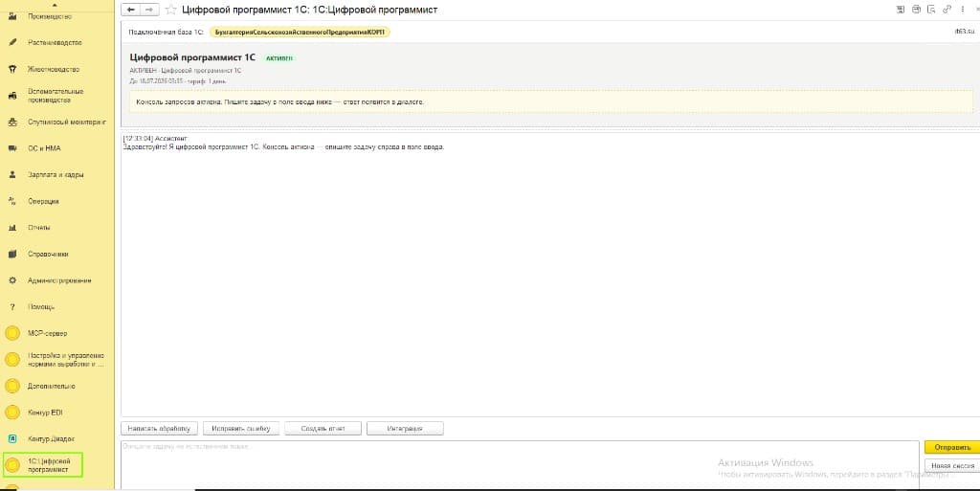The height and width of the screenshot is (491, 980).
Task: Copy link using the chain icon
Action: (x=947, y=10)
